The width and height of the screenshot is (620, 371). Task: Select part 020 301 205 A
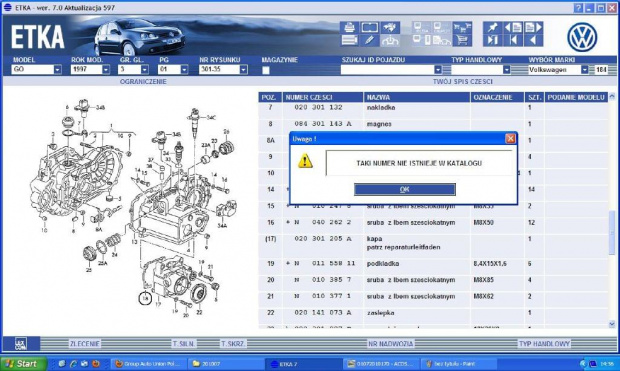pos(323,238)
